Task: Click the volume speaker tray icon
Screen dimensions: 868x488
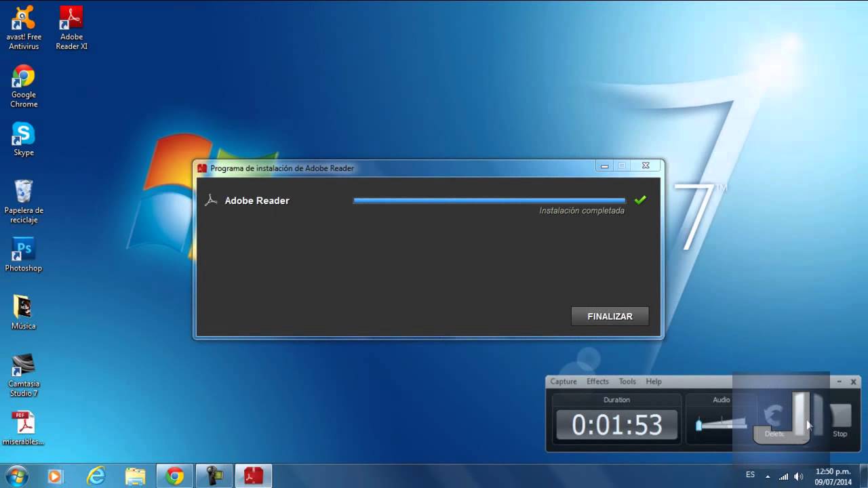Action: (798, 476)
